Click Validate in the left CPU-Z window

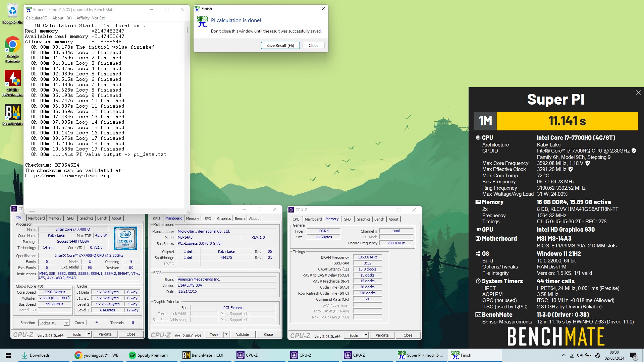click(105, 334)
